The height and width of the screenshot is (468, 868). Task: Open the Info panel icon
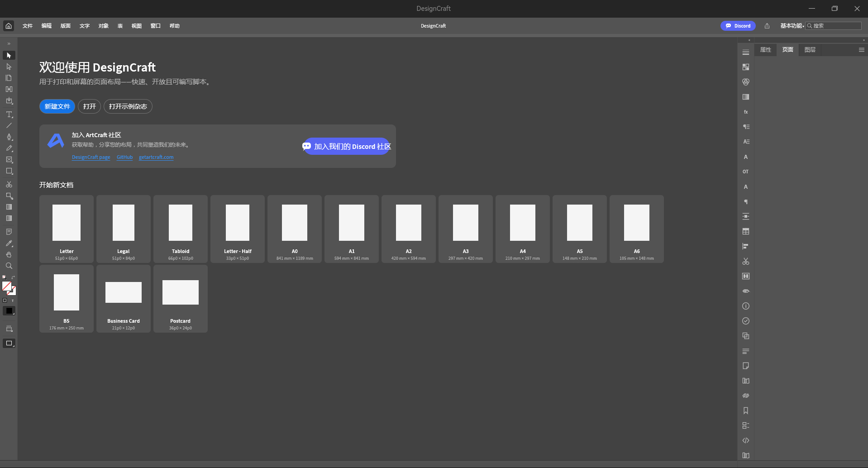pos(746,306)
